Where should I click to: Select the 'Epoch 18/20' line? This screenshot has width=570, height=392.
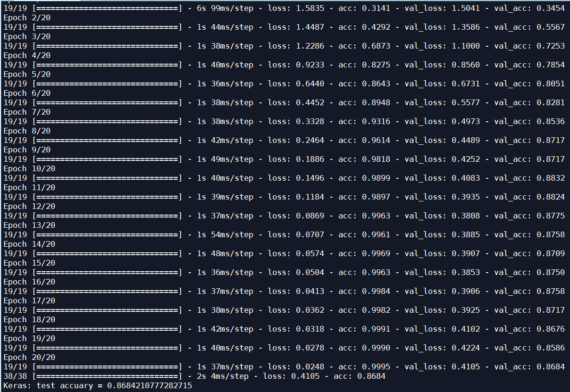[x=29, y=319]
